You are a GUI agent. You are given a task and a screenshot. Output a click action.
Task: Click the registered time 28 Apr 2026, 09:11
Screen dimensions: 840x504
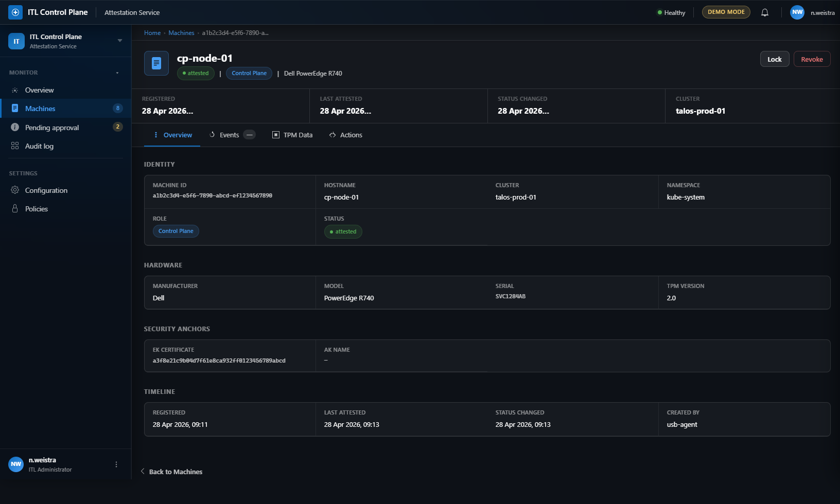tap(180, 424)
